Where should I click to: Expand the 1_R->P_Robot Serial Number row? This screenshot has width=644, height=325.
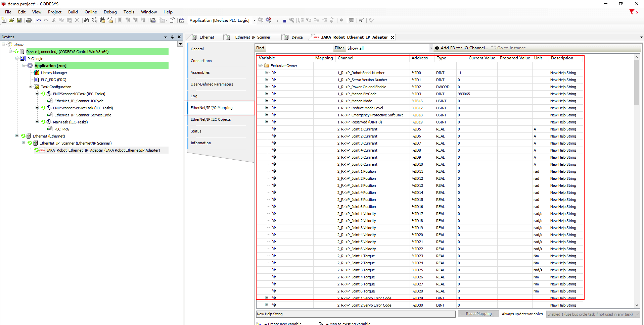click(267, 73)
